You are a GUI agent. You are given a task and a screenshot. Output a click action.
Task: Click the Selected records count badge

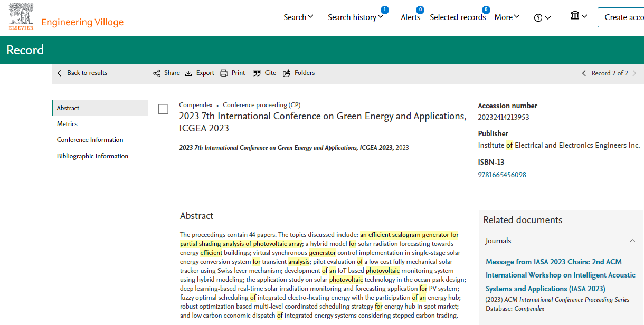[x=486, y=10]
